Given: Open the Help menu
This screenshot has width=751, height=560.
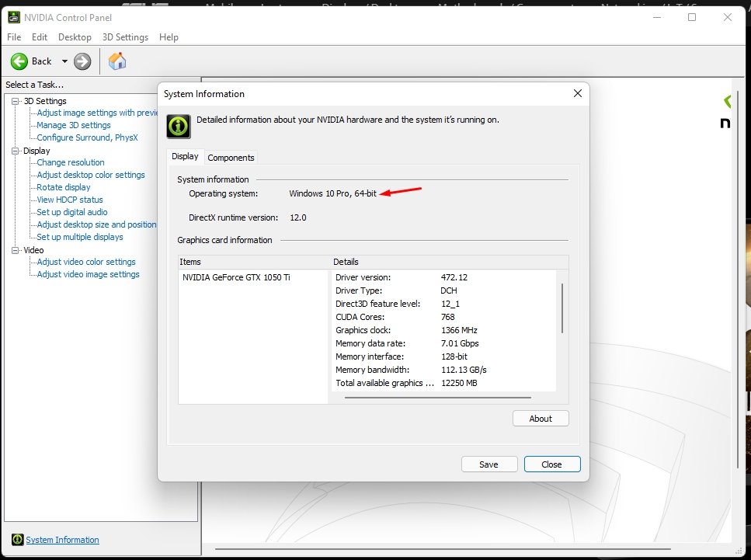Looking at the screenshot, I should coord(169,37).
